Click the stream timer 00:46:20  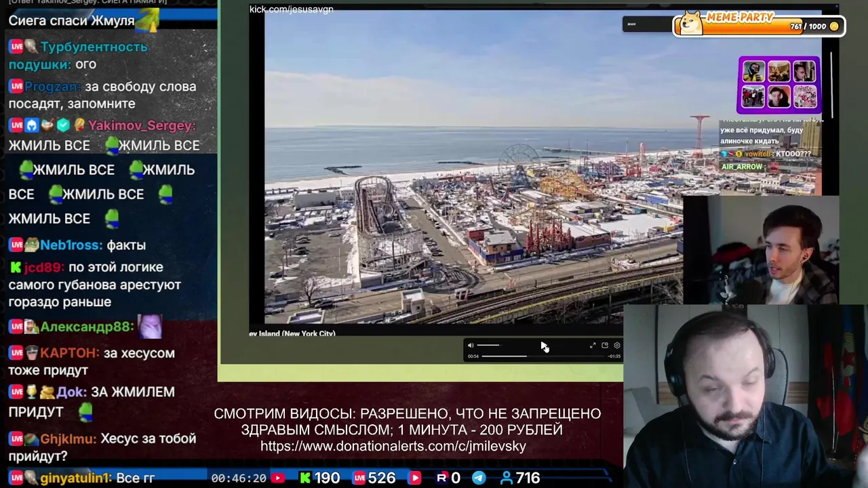tap(239, 478)
